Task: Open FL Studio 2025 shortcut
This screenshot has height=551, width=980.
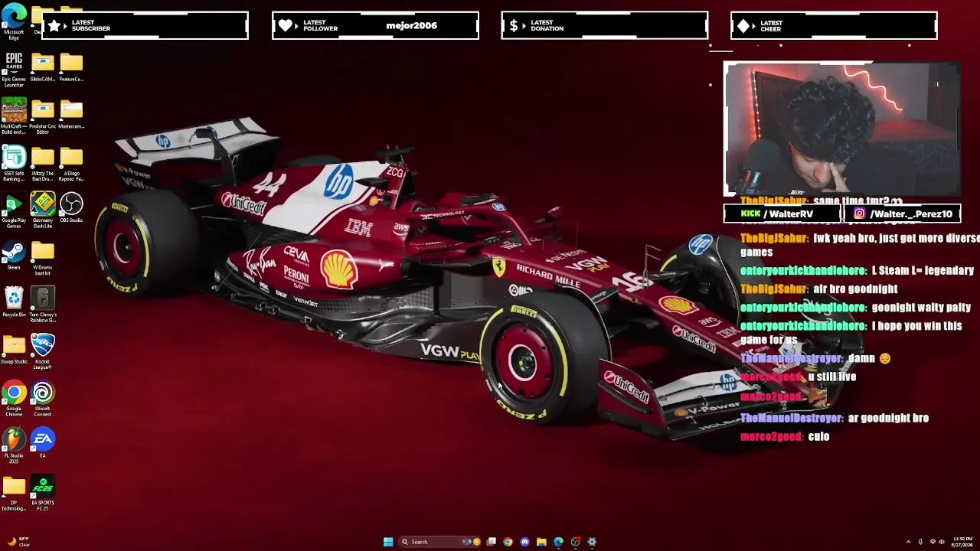Action: [14, 446]
